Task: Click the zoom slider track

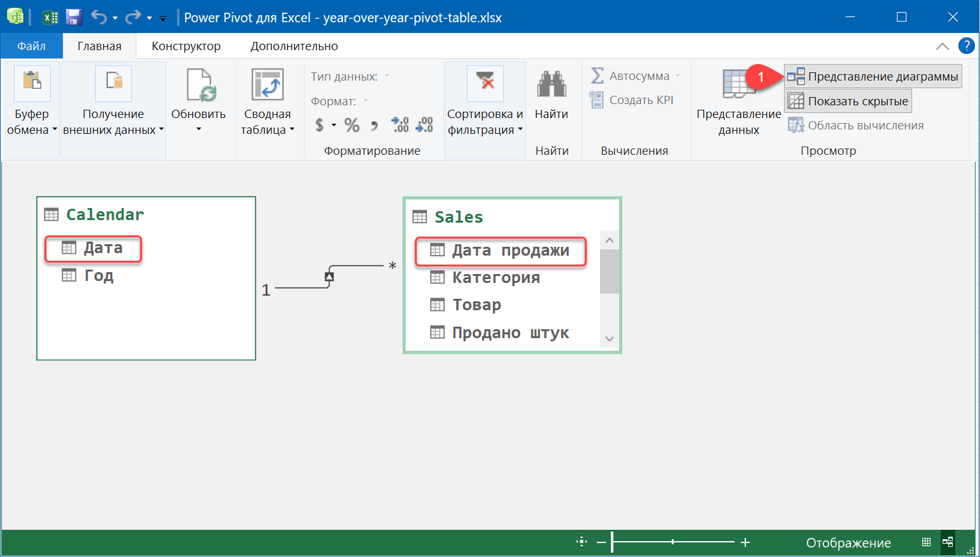Action: click(x=673, y=542)
